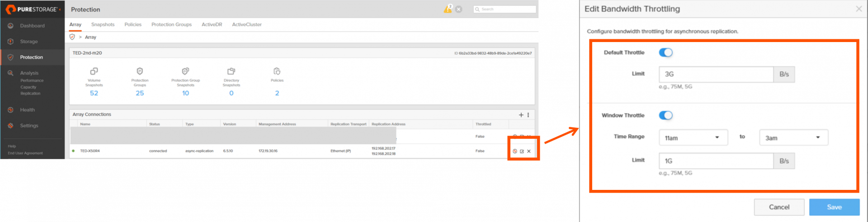Viewport: 868px width, 222px height.
Task: Click the Default Throttle limit field
Action: coord(716,74)
